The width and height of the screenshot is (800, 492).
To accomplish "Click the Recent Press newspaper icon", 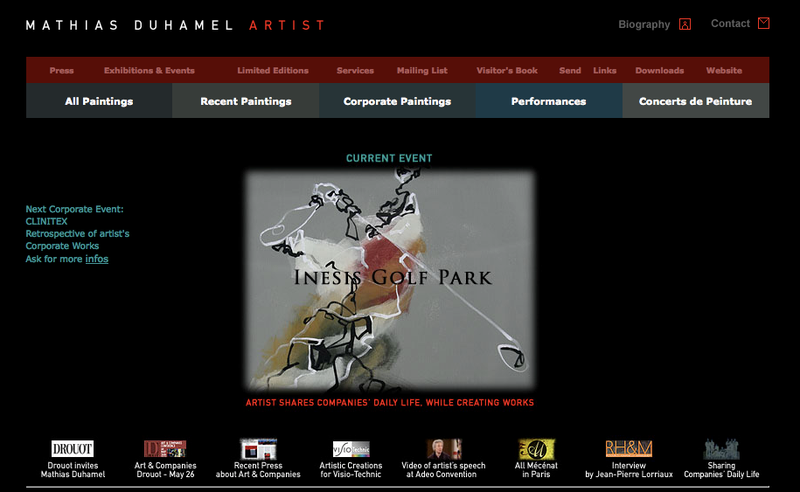I will tap(258, 449).
